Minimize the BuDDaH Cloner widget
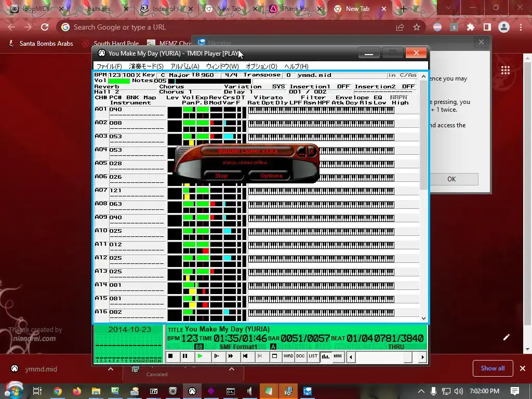The image size is (532, 399). click(x=301, y=151)
